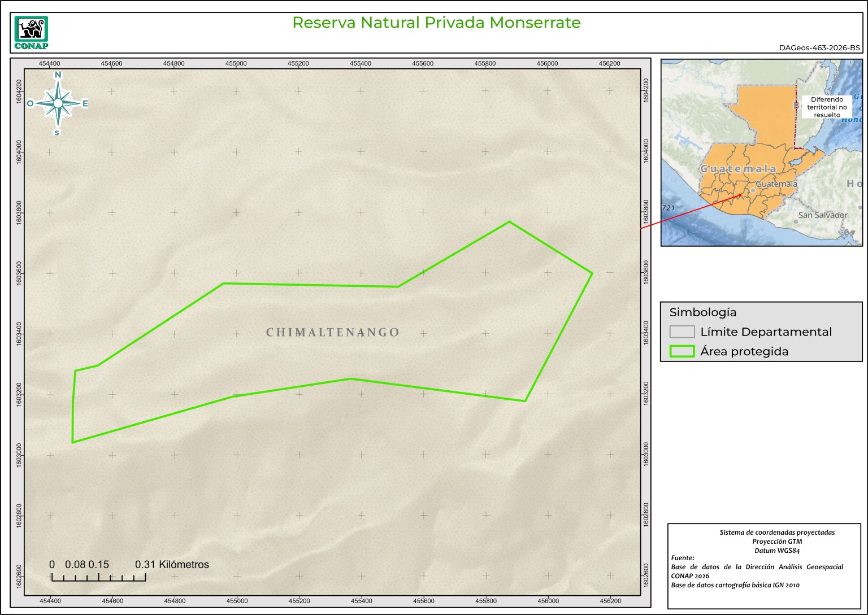The width and height of the screenshot is (868, 615).
Task: Click the Límite Departamental legend text
Action: 766,332
